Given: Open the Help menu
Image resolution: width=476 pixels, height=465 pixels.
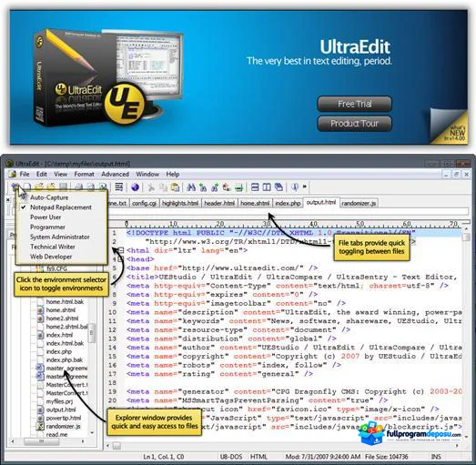Looking at the screenshot, I should coord(172,174).
